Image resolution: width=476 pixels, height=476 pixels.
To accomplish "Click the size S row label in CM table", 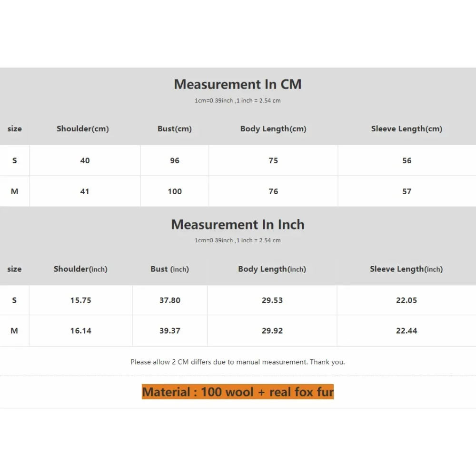I will pos(14,160).
